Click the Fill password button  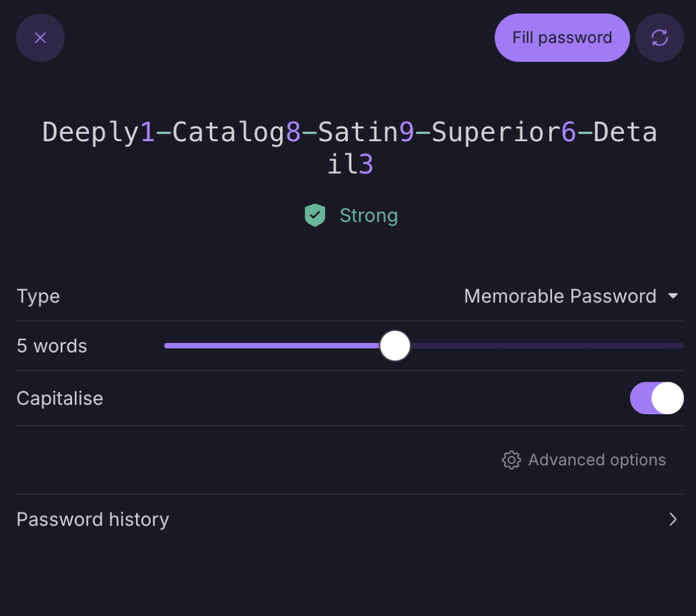tap(562, 38)
